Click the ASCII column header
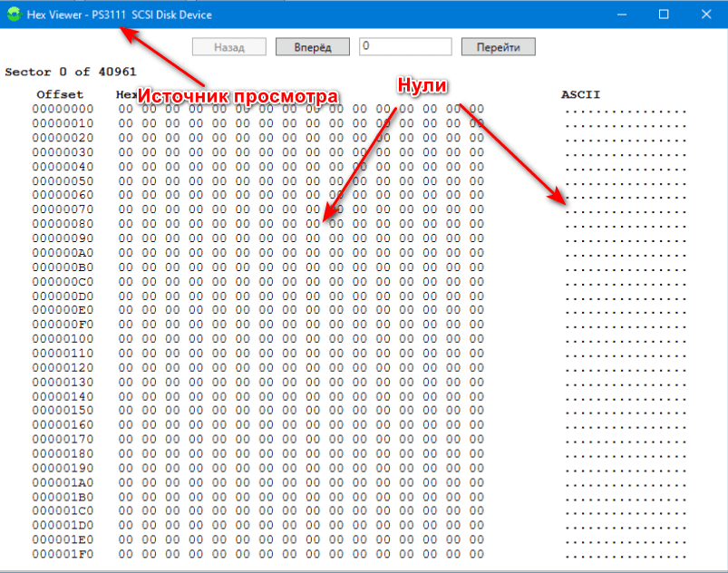Viewport: 728px width, 573px height. (581, 94)
